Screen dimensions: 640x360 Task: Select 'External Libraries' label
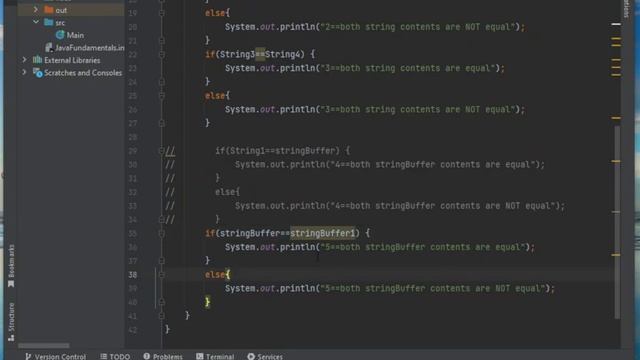tap(72, 60)
